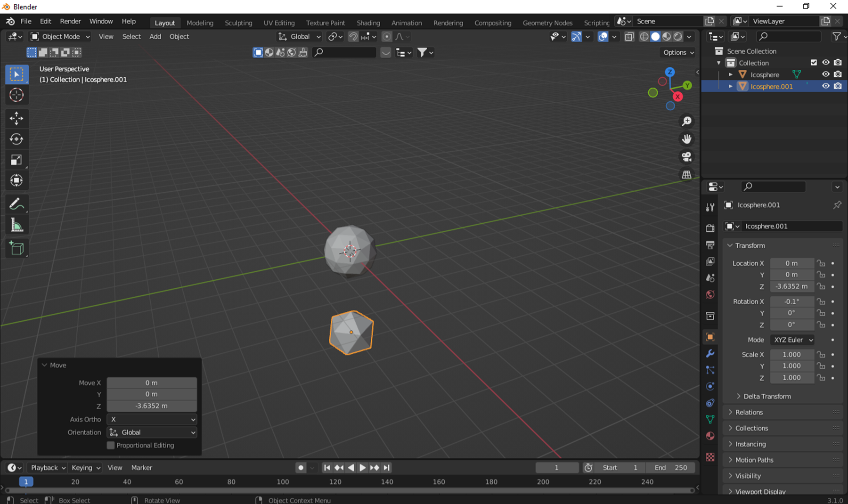This screenshot has height=504, width=848.
Task: Switch to the Geometry Nodes workspace tab
Action: pos(547,23)
